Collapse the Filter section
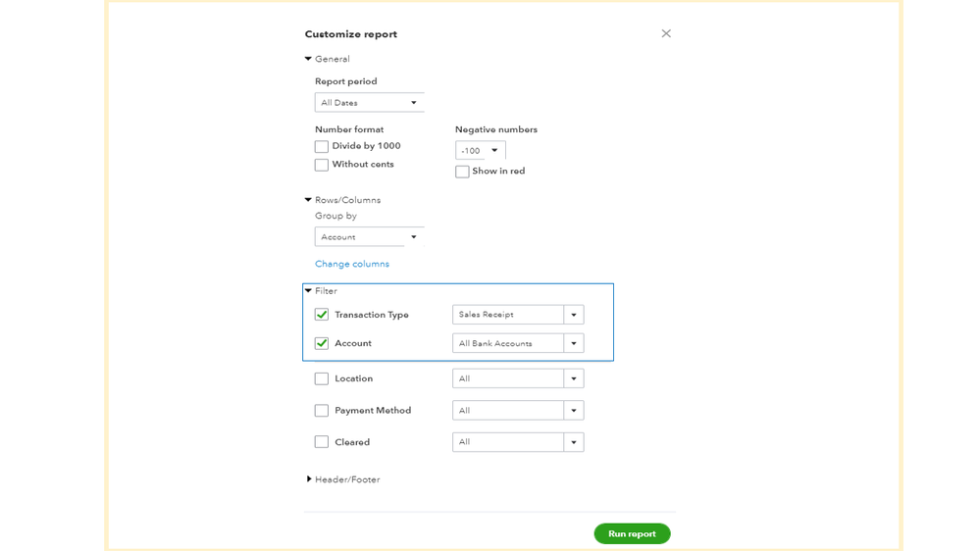Screen dimensions: 980x551 309,291
